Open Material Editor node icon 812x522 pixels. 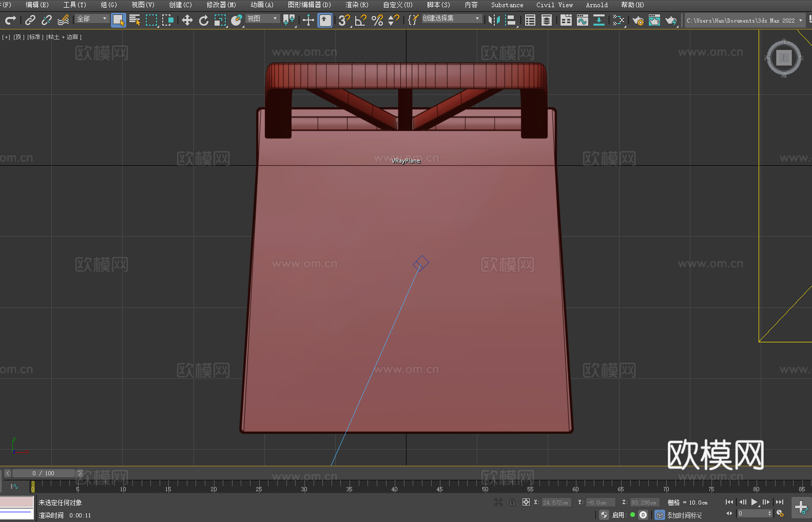(x=618, y=20)
